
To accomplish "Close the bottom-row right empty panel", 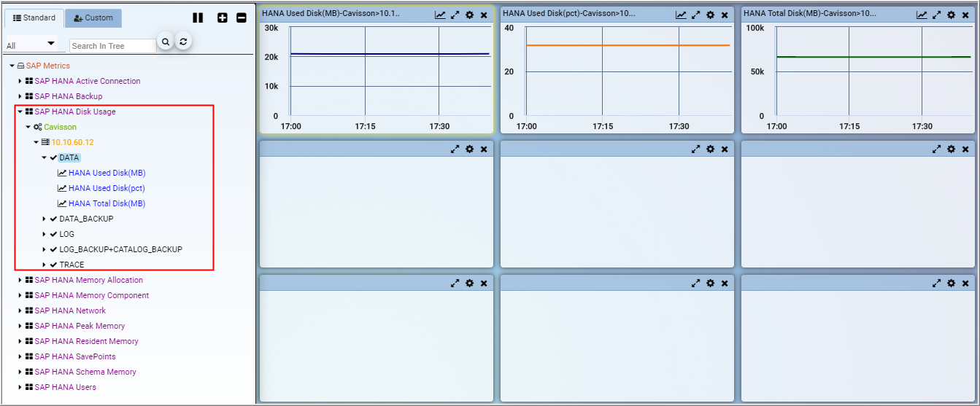I will tap(965, 283).
